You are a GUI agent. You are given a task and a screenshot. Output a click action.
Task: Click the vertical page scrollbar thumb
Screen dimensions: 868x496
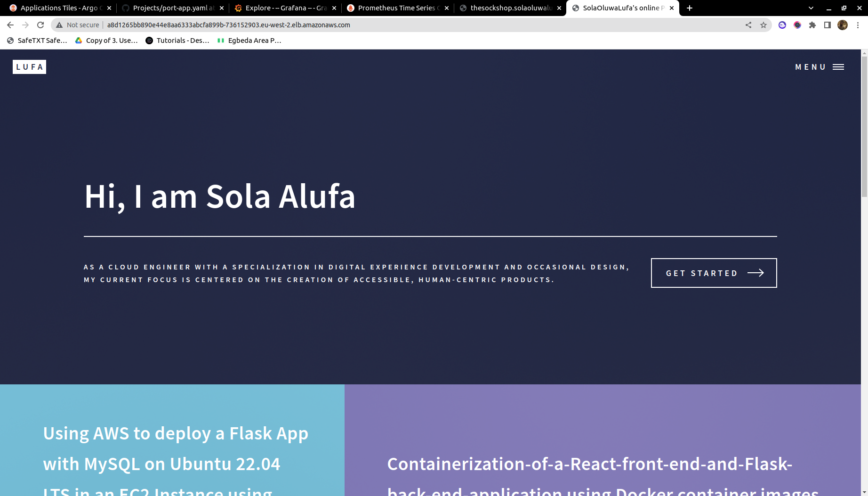point(864,126)
